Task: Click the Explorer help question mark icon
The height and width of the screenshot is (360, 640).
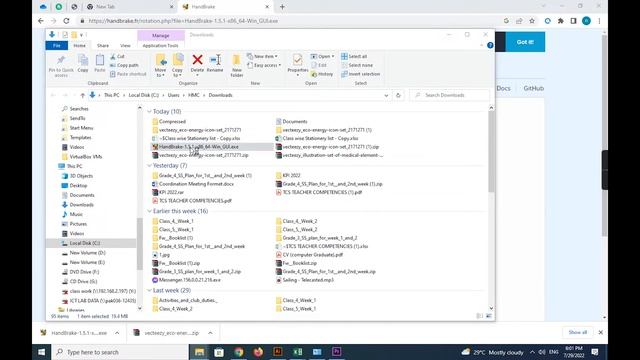Action: [490, 45]
